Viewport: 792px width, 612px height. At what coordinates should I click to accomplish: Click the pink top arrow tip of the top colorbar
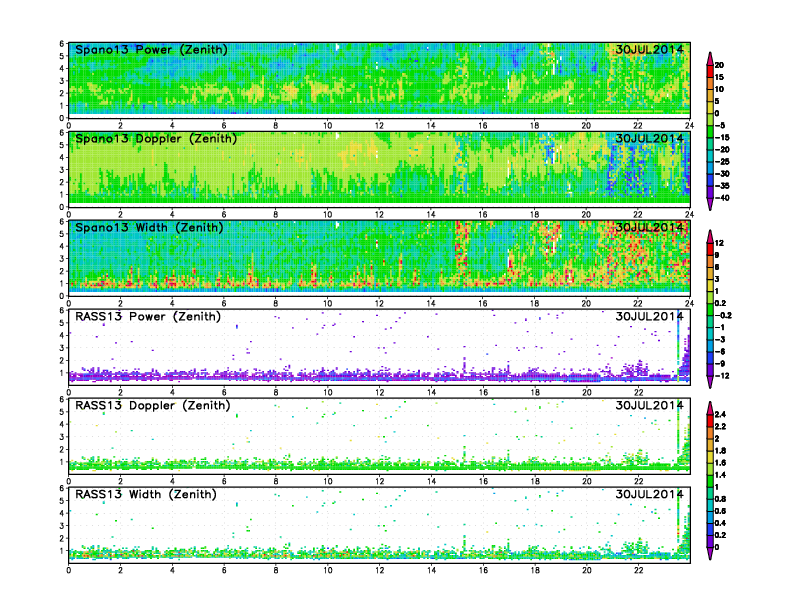click(710, 58)
